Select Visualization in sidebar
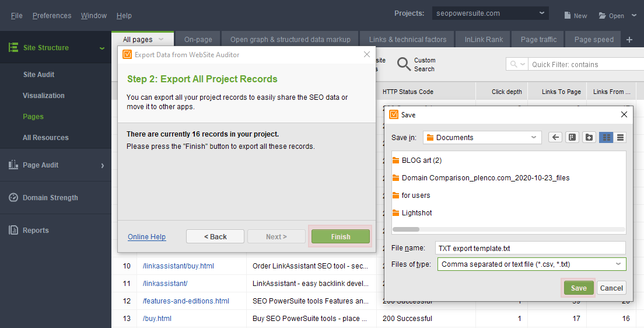The image size is (644, 328). 44,95
